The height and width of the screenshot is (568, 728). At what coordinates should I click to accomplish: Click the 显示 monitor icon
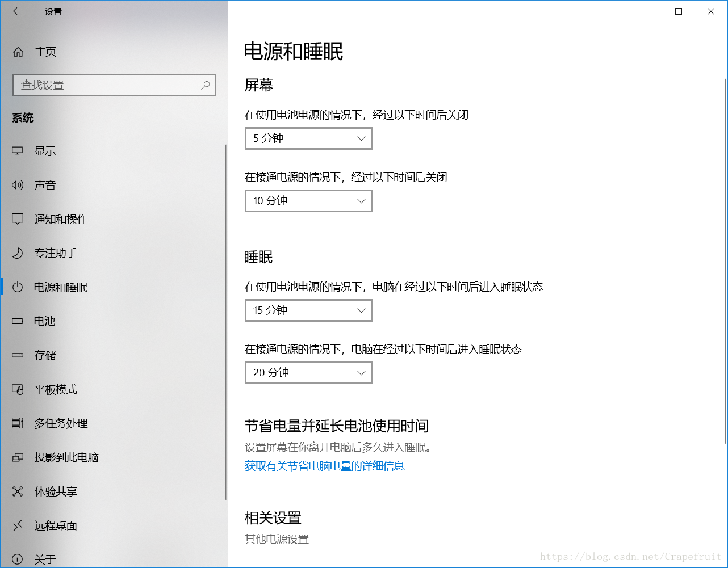[x=18, y=151]
